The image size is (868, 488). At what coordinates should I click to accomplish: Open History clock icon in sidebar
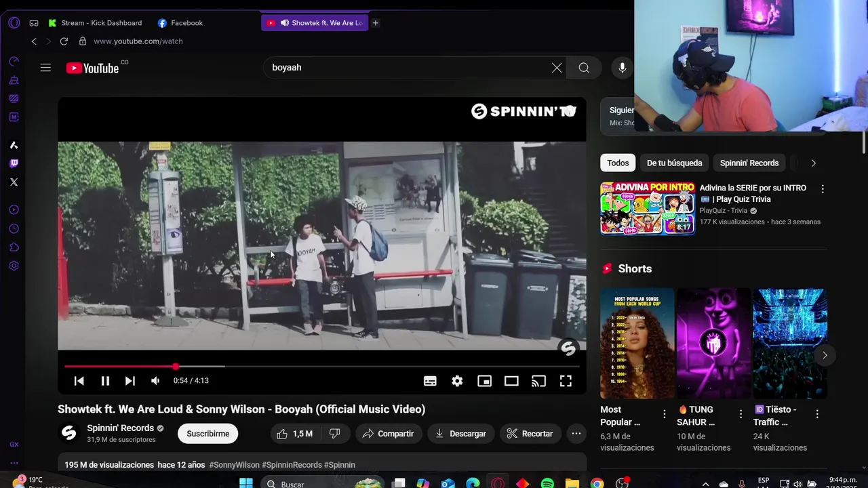point(14,229)
